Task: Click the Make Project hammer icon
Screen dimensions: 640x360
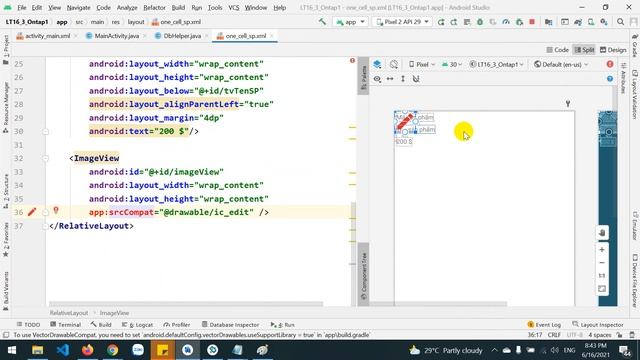Action: tap(322, 22)
